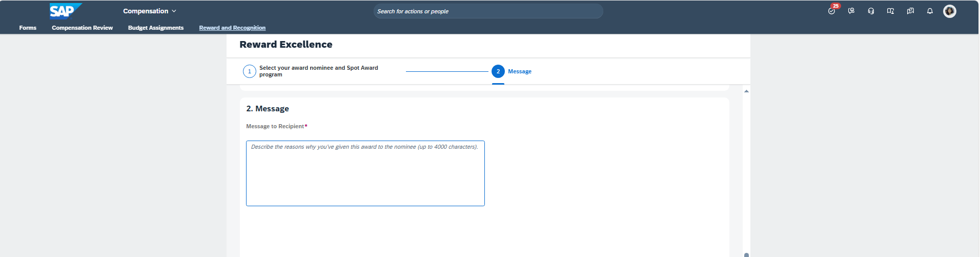The height and width of the screenshot is (257, 980).
Task: Open the to-do checkmark icon with 25 badge
Action: pos(832,11)
